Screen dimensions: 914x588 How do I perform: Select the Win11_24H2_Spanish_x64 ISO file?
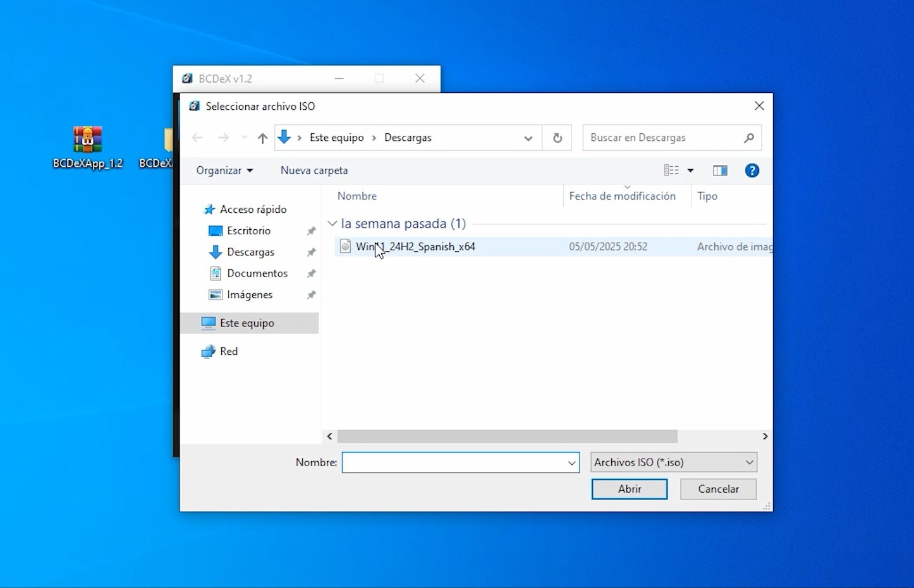[x=415, y=247]
